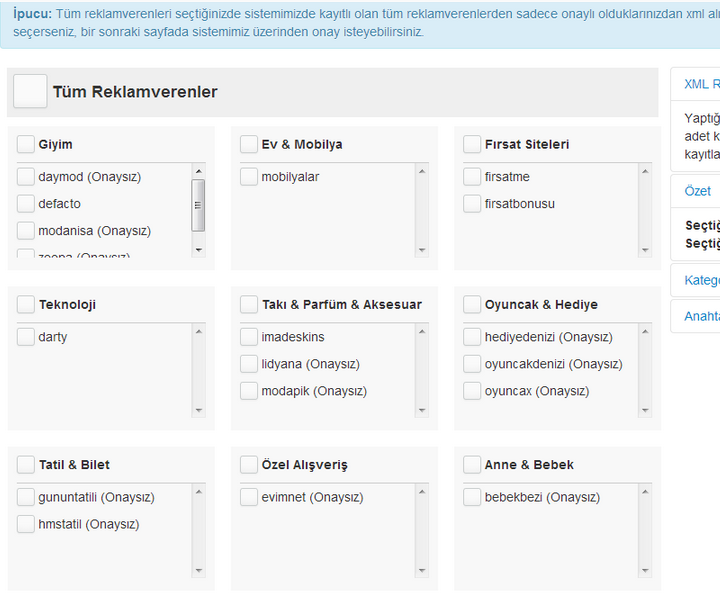Select the daymod (Onaysız) checkbox
720x593 pixels.
26,177
